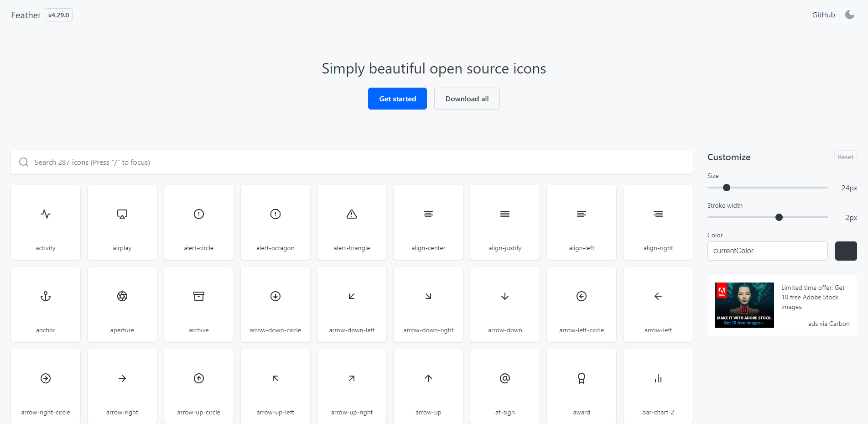Click the Size slider handle
Image resolution: width=868 pixels, height=424 pixels.
pyautogui.click(x=727, y=188)
